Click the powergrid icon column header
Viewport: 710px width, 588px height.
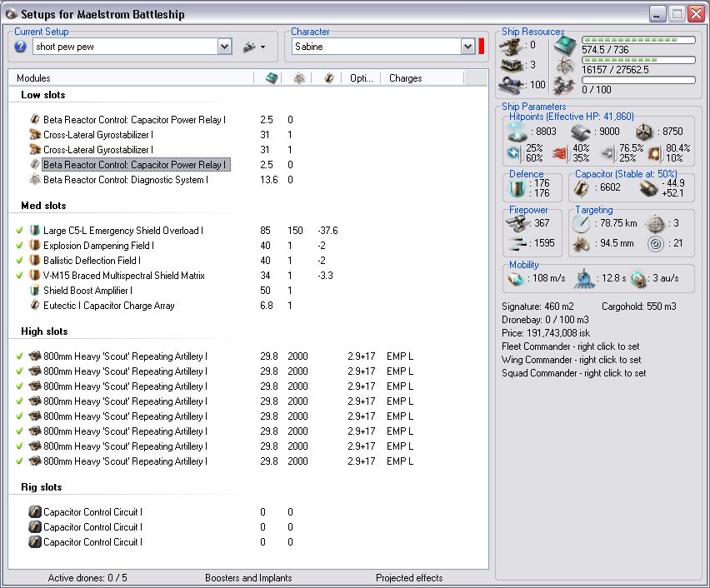pos(299,77)
